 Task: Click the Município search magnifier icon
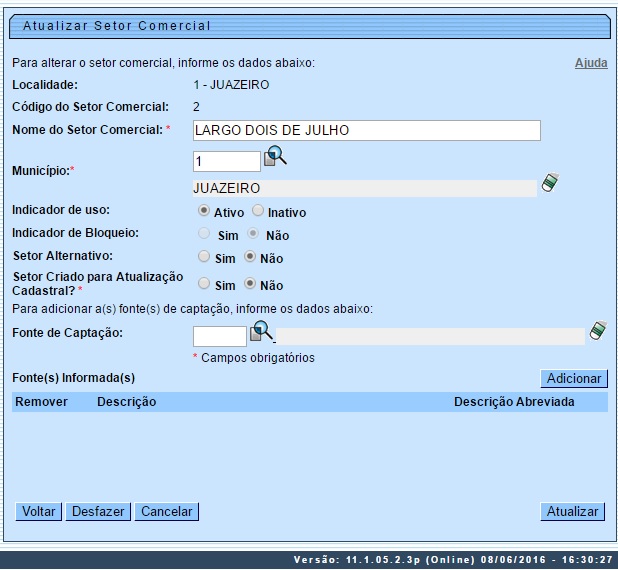[275, 157]
